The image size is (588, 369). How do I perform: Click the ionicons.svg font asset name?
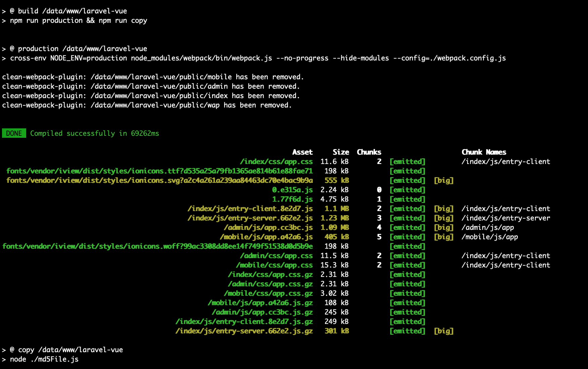pyautogui.click(x=160, y=180)
